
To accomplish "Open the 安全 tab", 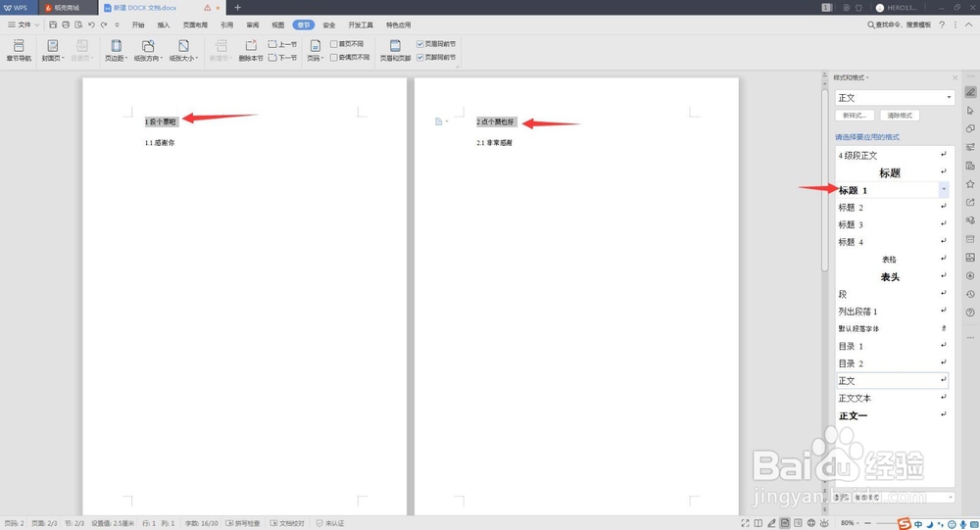I will pyautogui.click(x=329, y=25).
